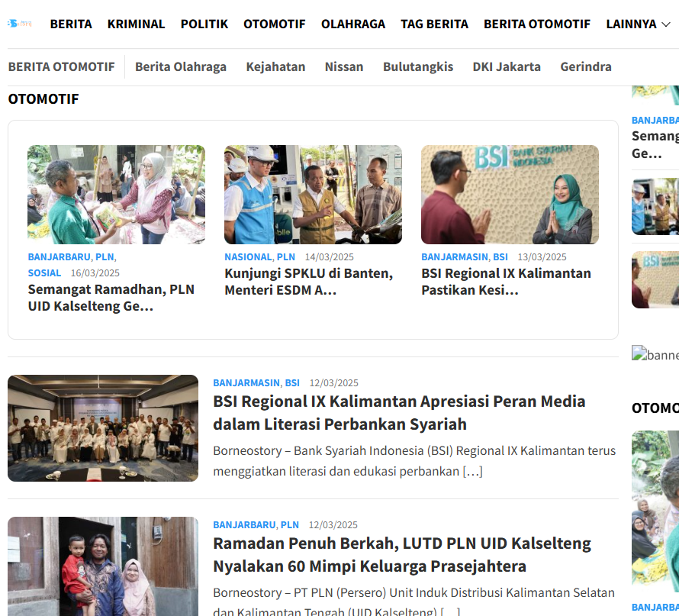Open headline Ramadan Penuh Berkah LUTD PLN
The image size is (679, 616).
[402, 554]
